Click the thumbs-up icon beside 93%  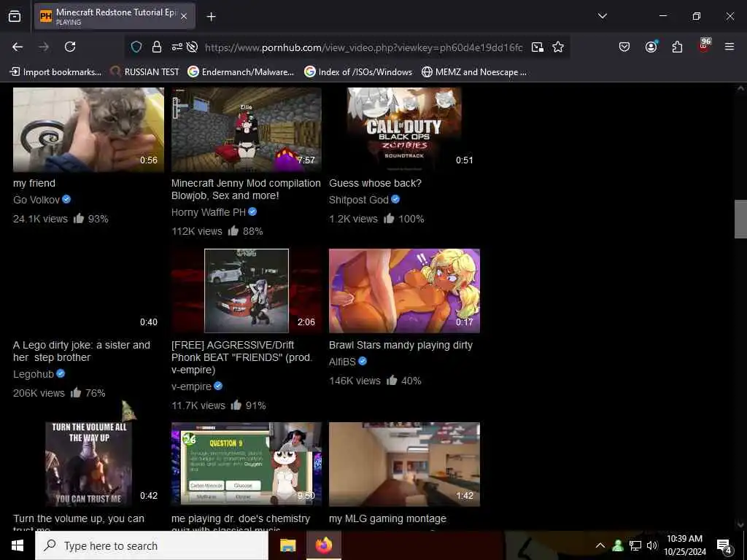(79, 219)
